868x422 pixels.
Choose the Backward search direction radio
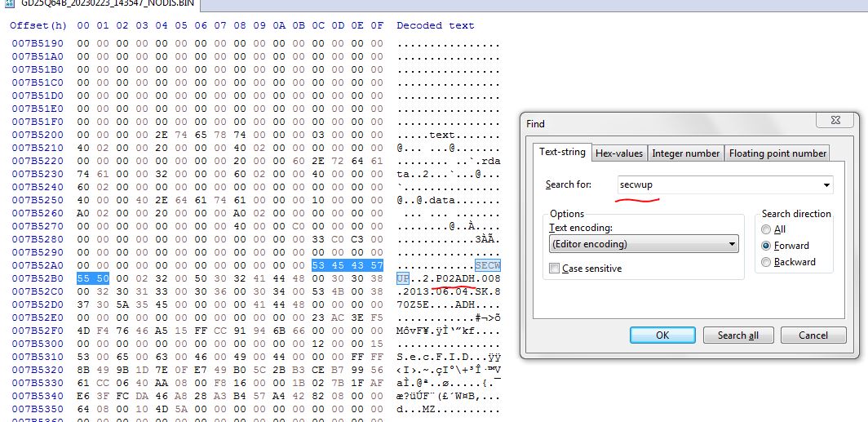(766, 262)
